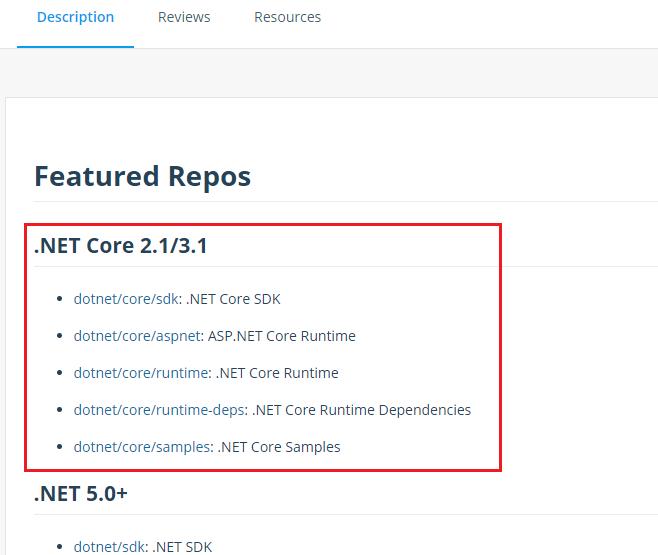Image resolution: width=658 pixels, height=555 pixels.
Task: Open the dotnet/core/samples repo link
Action: point(141,447)
